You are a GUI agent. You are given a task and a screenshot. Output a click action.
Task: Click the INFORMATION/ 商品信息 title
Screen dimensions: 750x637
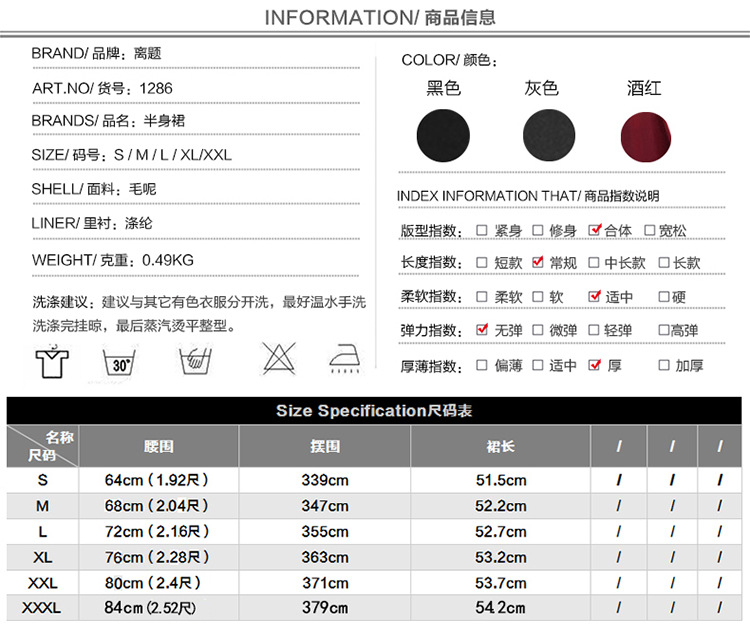coord(380,18)
